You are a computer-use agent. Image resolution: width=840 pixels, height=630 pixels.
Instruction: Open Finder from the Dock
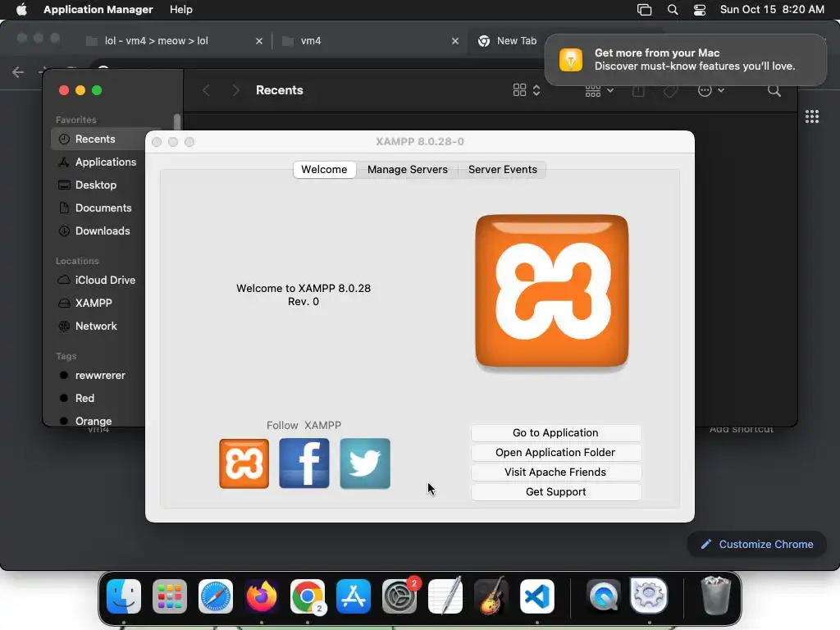click(x=124, y=596)
